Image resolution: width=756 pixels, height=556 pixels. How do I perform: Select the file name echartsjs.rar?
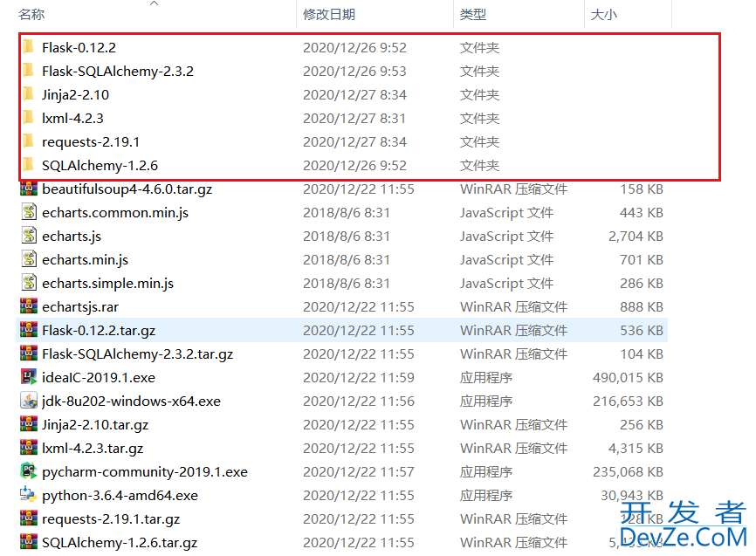click(x=80, y=306)
